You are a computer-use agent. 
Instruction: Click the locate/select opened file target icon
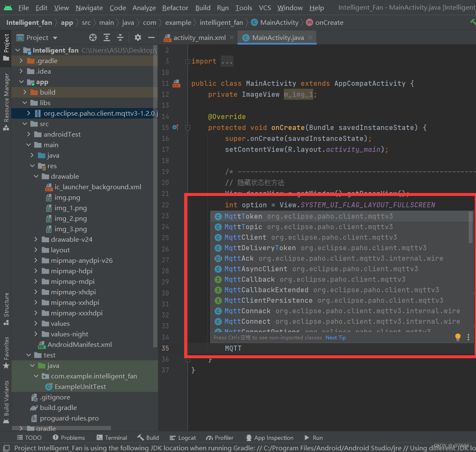(x=93, y=38)
